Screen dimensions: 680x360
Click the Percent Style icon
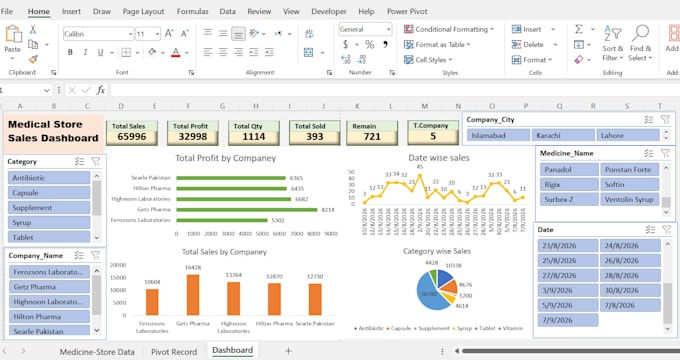369,44
